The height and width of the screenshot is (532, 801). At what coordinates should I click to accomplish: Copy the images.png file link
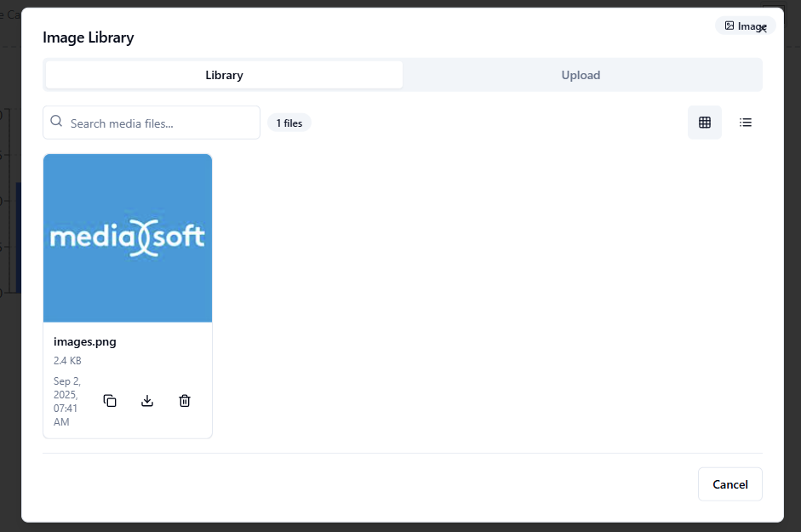tap(110, 401)
